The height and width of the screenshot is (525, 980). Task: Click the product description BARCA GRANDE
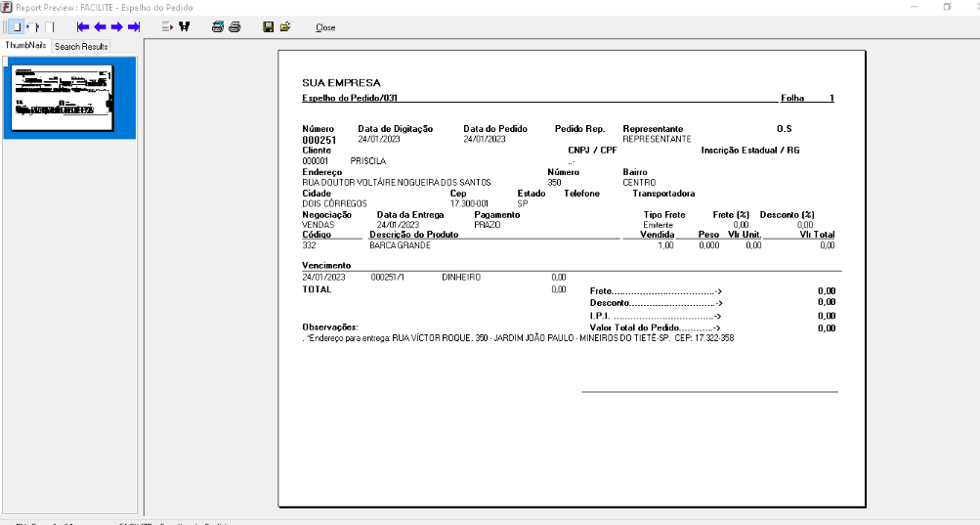pyautogui.click(x=400, y=245)
